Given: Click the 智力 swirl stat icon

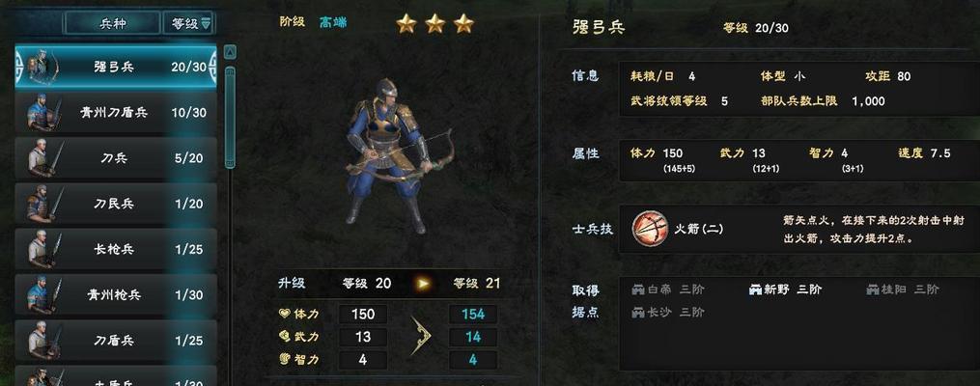Looking at the screenshot, I should tap(285, 359).
